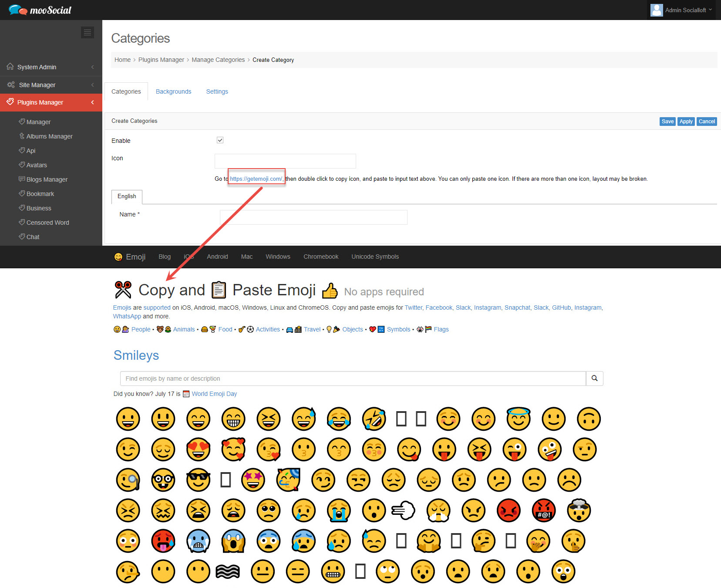Click the emoji search magnifier button

click(x=594, y=378)
